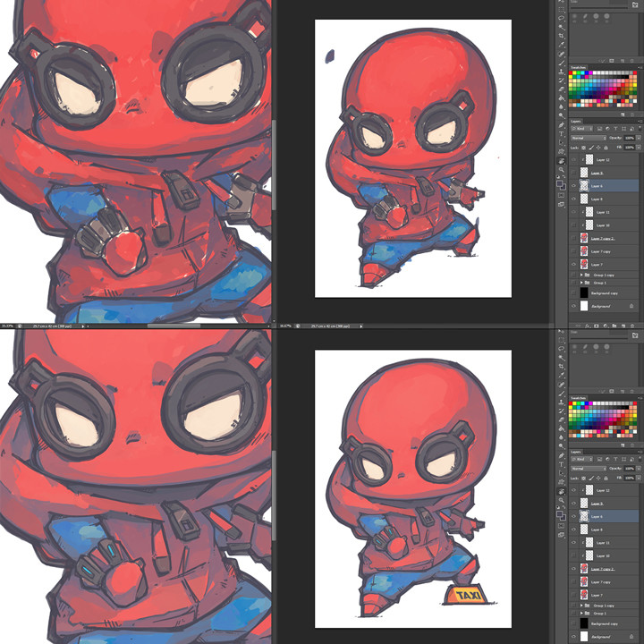Screen dimensions: 644x644
Task: Expand Group 1 copy in upper Layers panel
Action: 581,275
